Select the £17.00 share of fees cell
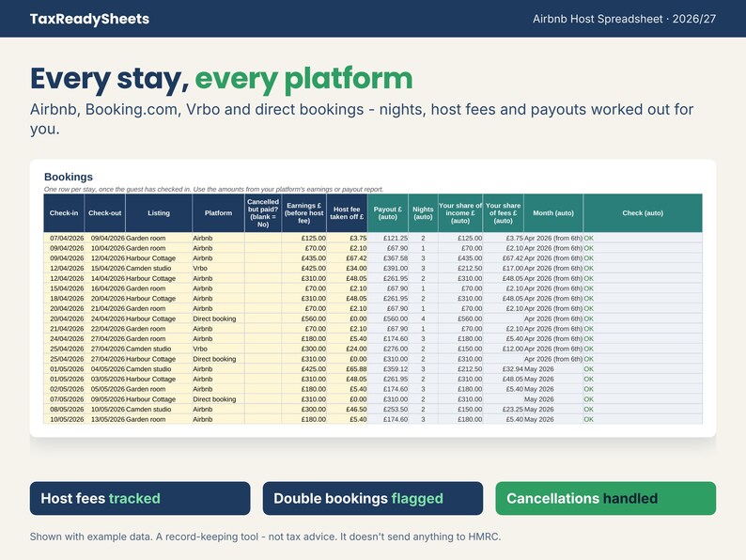This screenshot has height=560, width=746. pyautogui.click(x=503, y=269)
